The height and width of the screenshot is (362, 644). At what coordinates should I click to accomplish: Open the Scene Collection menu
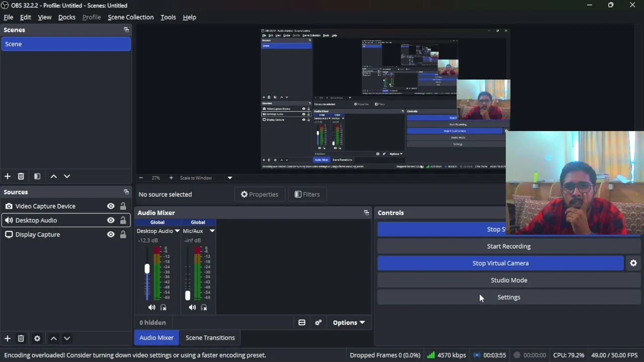131,17
